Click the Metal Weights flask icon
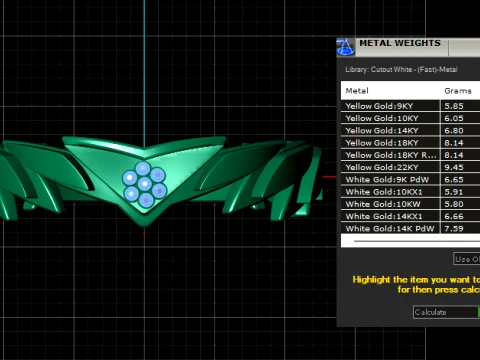 345,47
